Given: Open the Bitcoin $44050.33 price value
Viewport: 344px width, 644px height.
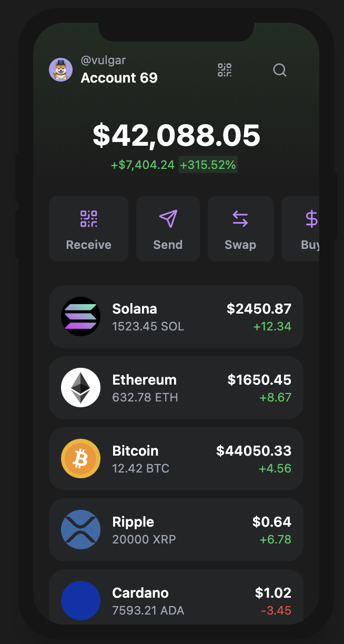Looking at the screenshot, I should pyautogui.click(x=254, y=450).
